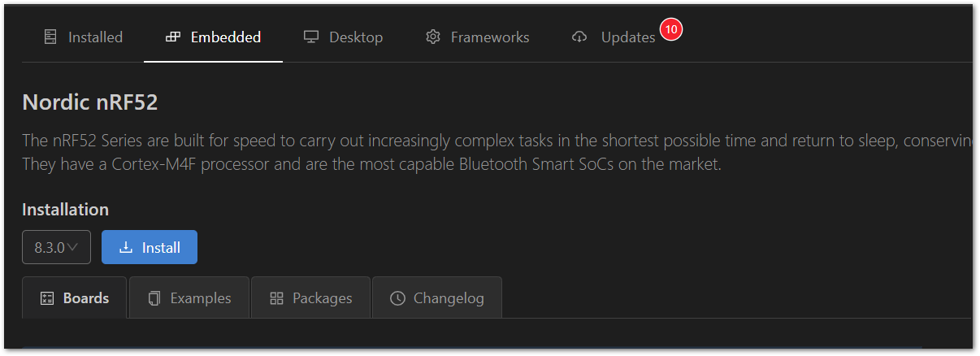The height and width of the screenshot is (356, 980).
Task: Click the download arrow icon inside Install
Action: tap(125, 248)
